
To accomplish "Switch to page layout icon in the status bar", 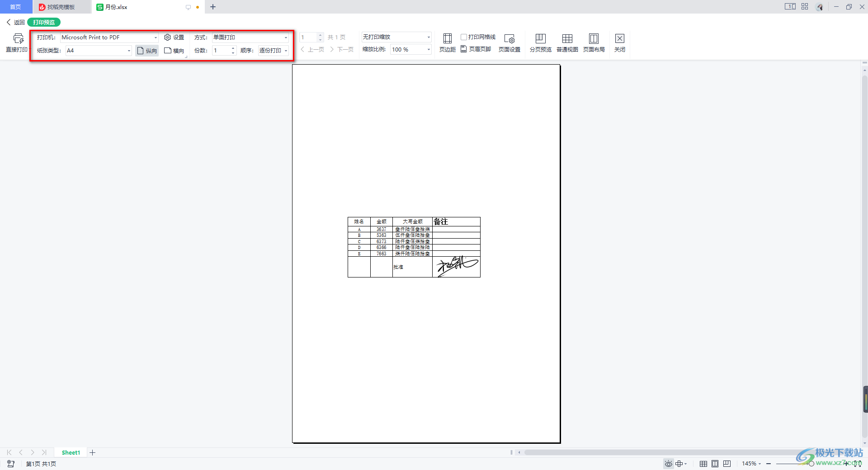I will tap(715, 464).
